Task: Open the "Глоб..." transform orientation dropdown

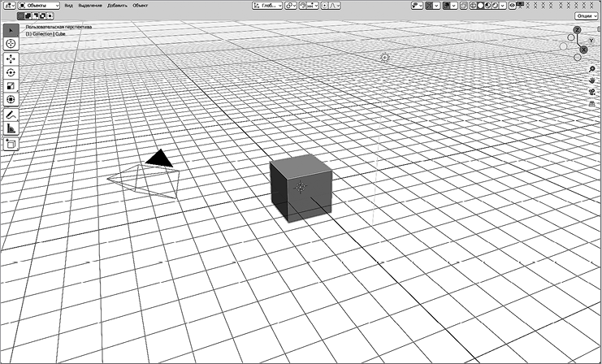Action: tap(266, 5)
